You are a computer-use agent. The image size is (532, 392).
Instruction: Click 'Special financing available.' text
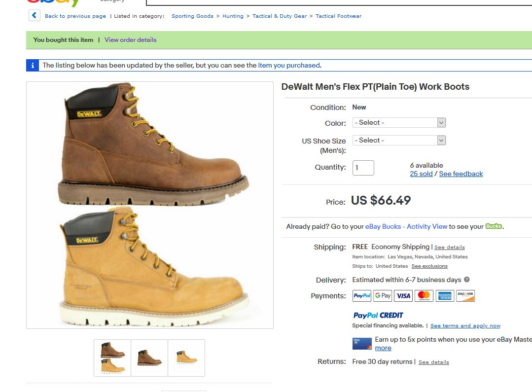point(388,325)
